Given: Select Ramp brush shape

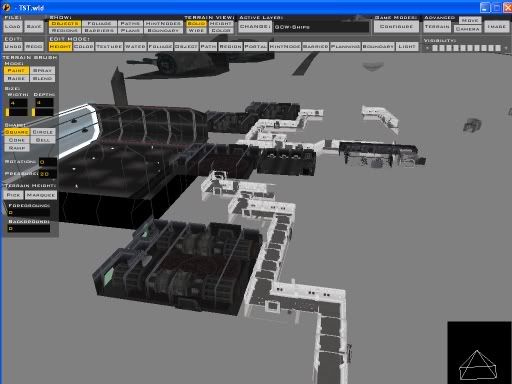Looking at the screenshot, I should click(17, 148).
